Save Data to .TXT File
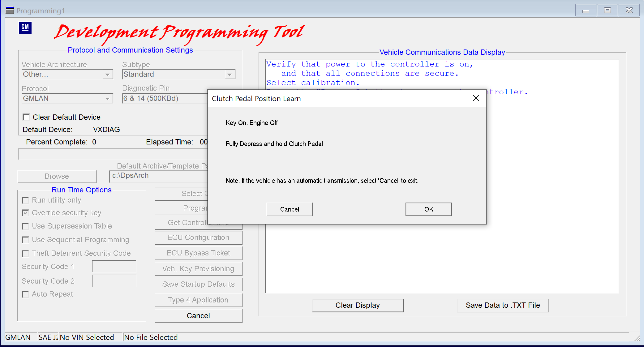Image resolution: width=644 pixels, height=347 pixels. [x=503, y=305]
